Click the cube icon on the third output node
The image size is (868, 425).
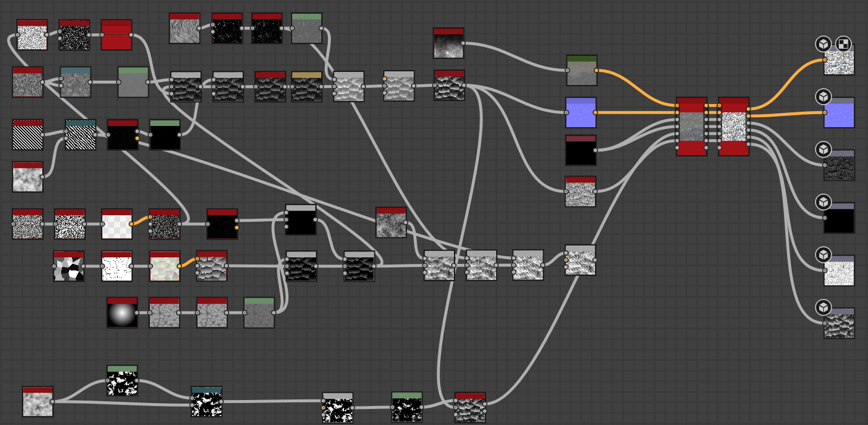(x=823, y=149)
